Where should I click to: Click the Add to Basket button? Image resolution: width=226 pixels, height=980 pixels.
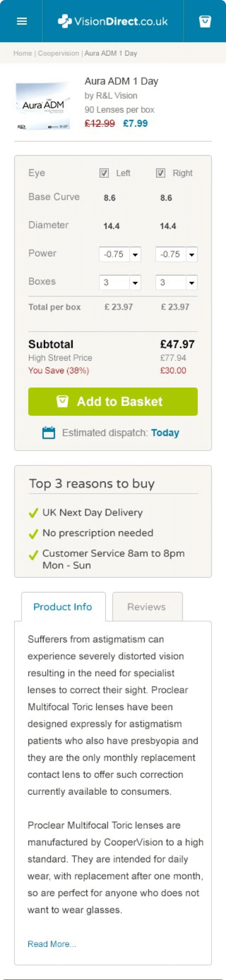pos(113,401)
